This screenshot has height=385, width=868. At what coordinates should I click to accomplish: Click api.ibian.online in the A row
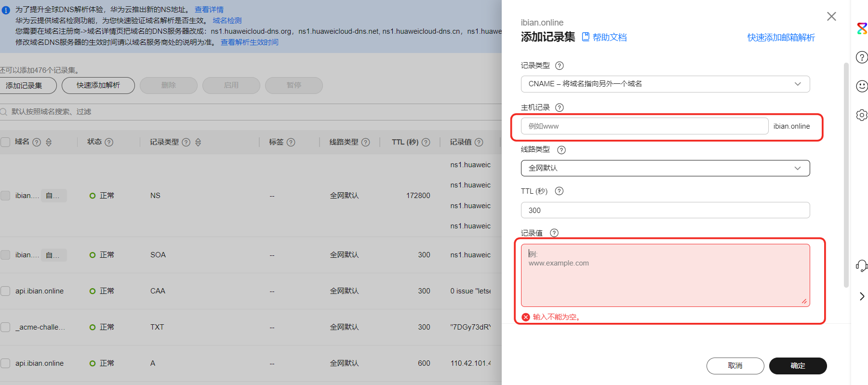40,363
